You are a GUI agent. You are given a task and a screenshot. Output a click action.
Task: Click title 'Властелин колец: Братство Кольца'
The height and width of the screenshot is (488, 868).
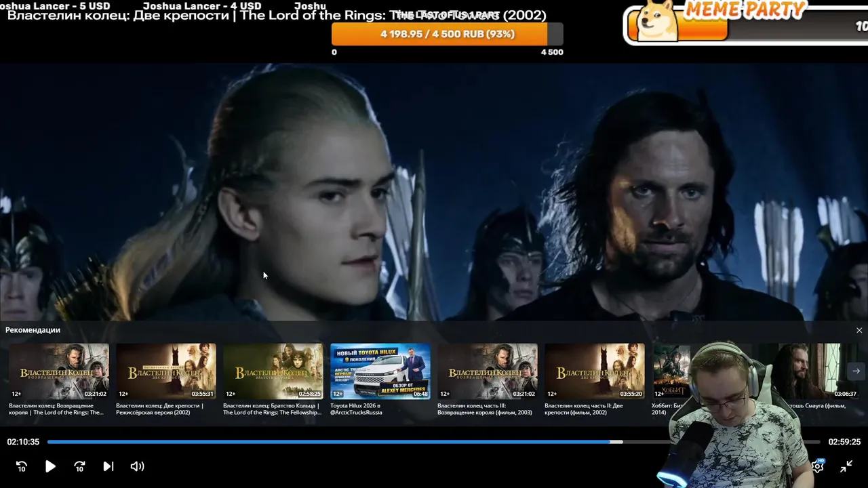[x=272, y=409]
